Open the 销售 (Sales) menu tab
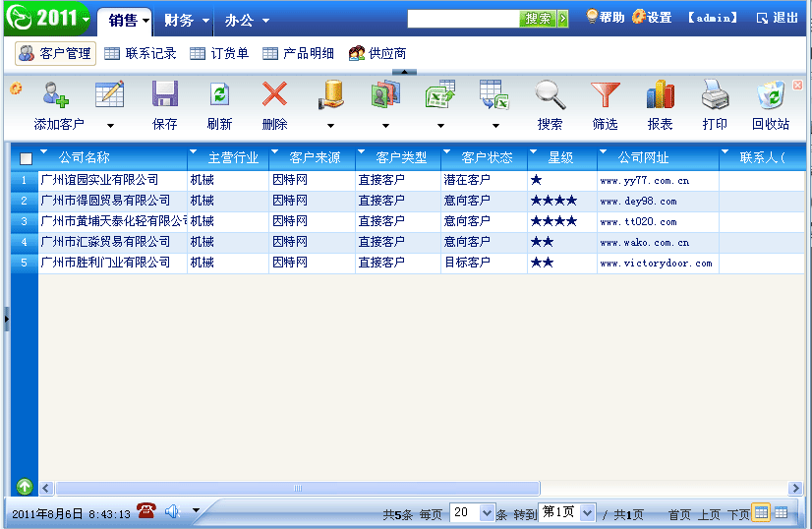This screenshot has height=529, width=812. tap(124, 21)
